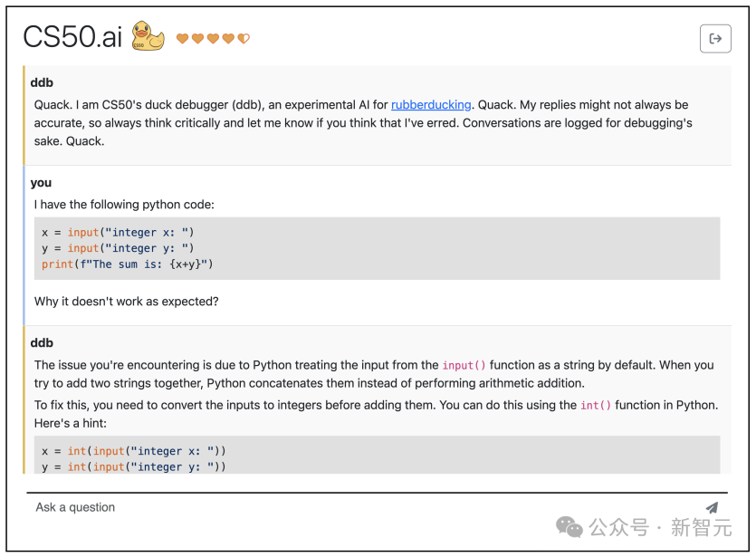Click the paper plane send icon
Viewport: 756px width, 557px height.
click(712, 507)
